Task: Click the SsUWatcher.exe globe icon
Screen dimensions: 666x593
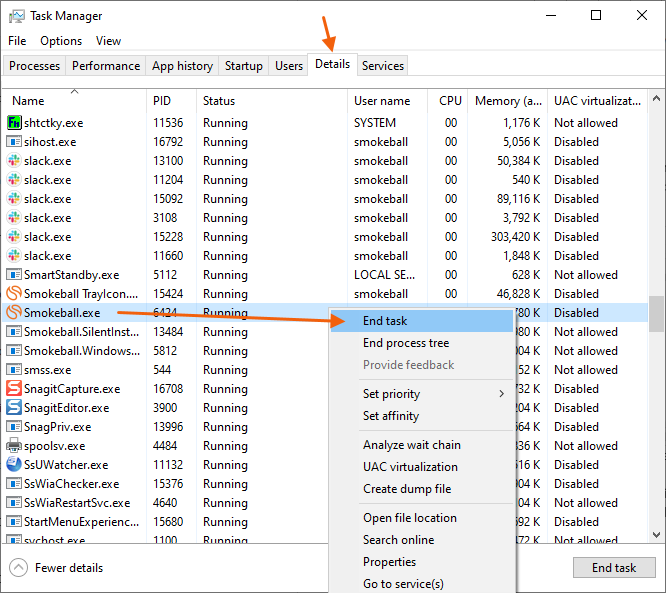Action: click(14, 465)
